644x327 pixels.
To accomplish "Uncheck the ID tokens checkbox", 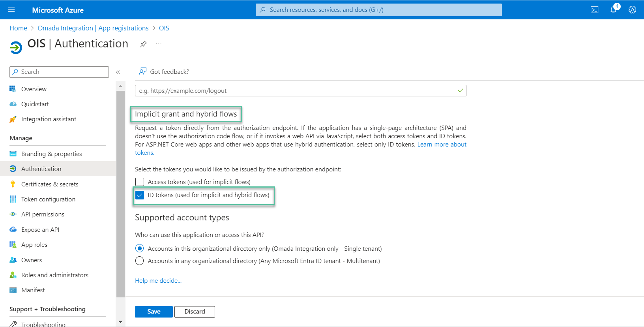I will (x=140, y=195).
